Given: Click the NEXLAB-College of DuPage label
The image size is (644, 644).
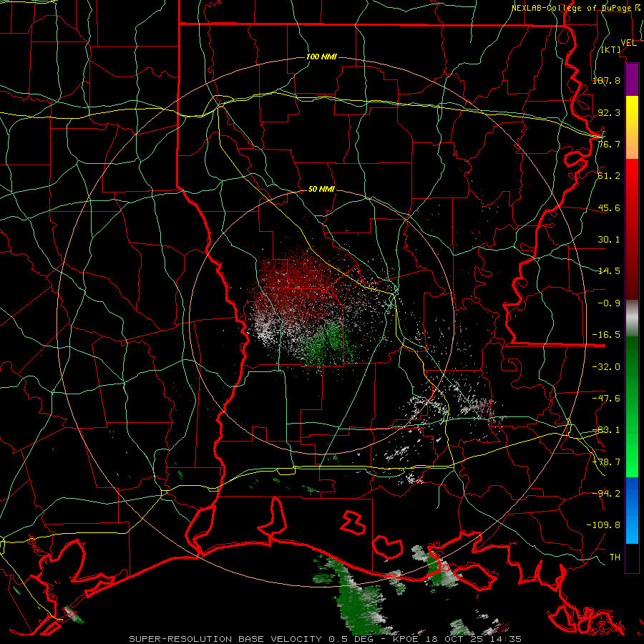Looking at the screenshot, I should 577,8.
